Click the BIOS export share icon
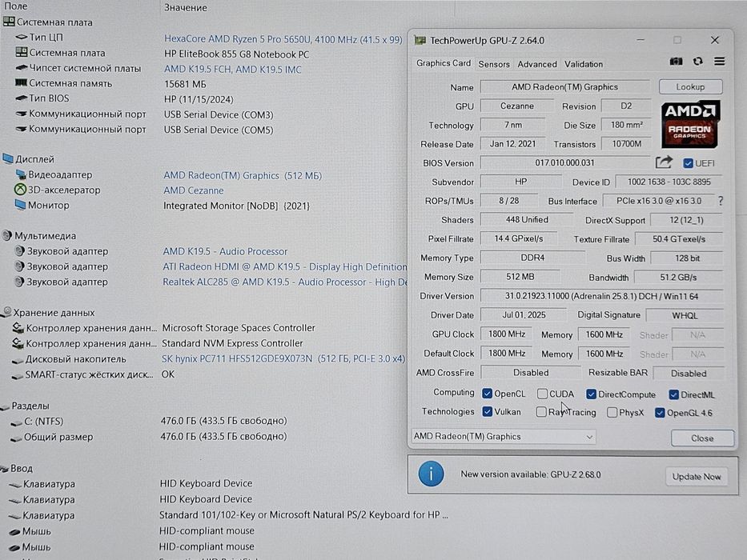 point(664,162)
